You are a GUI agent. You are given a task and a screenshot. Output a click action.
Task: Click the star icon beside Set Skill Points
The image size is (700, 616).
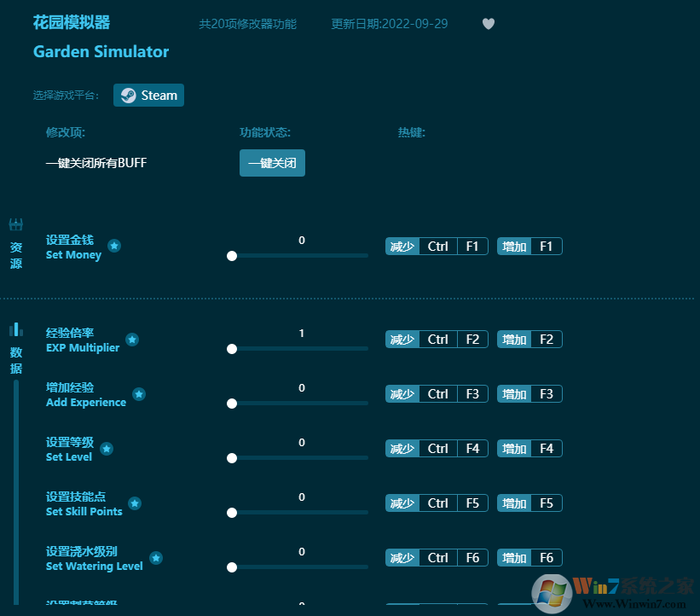click(135, 503)
